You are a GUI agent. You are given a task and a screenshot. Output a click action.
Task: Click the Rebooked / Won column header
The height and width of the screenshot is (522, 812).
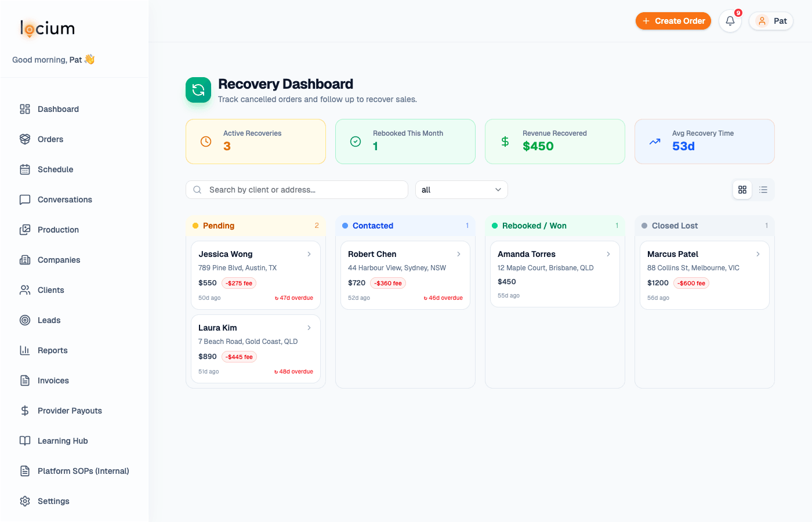[555, 226]
